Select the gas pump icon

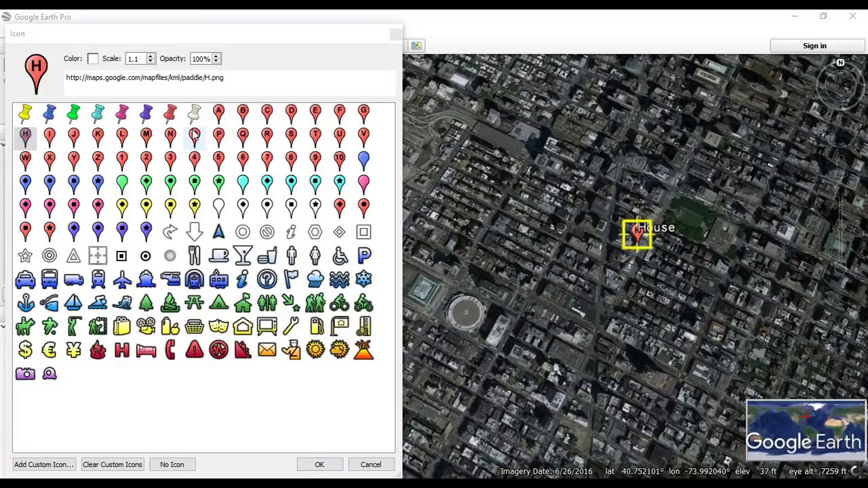pos(315,327)
